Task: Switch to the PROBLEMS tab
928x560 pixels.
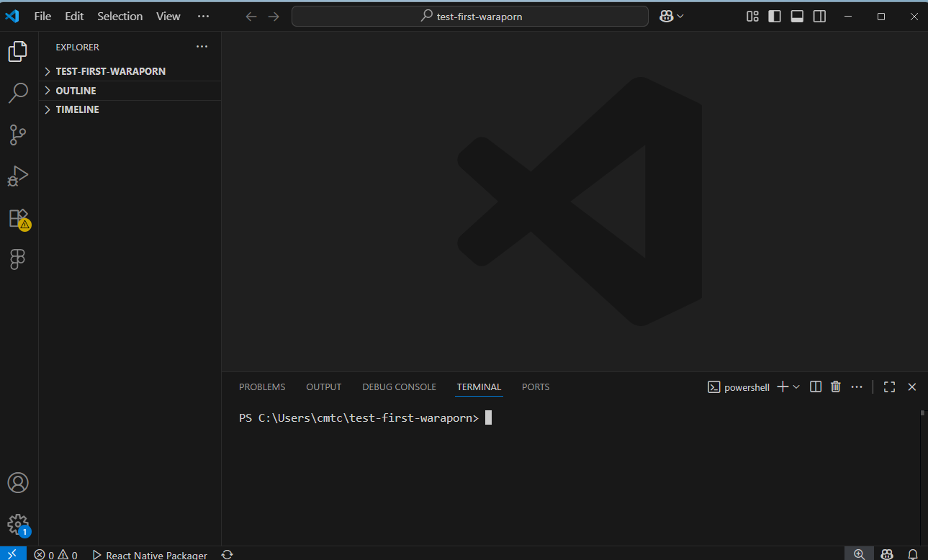Action: tap(262, 387)
